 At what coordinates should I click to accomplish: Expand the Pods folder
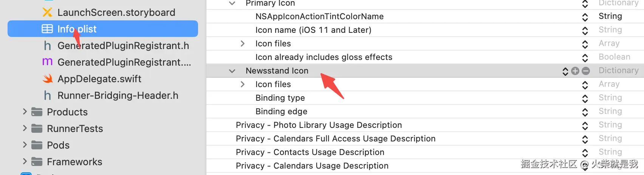(x=25, y=145)
